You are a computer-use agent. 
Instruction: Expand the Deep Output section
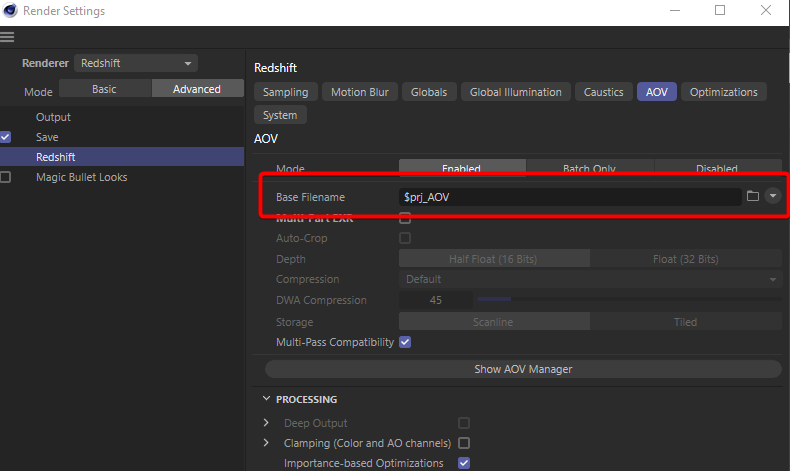coord(266,423)
